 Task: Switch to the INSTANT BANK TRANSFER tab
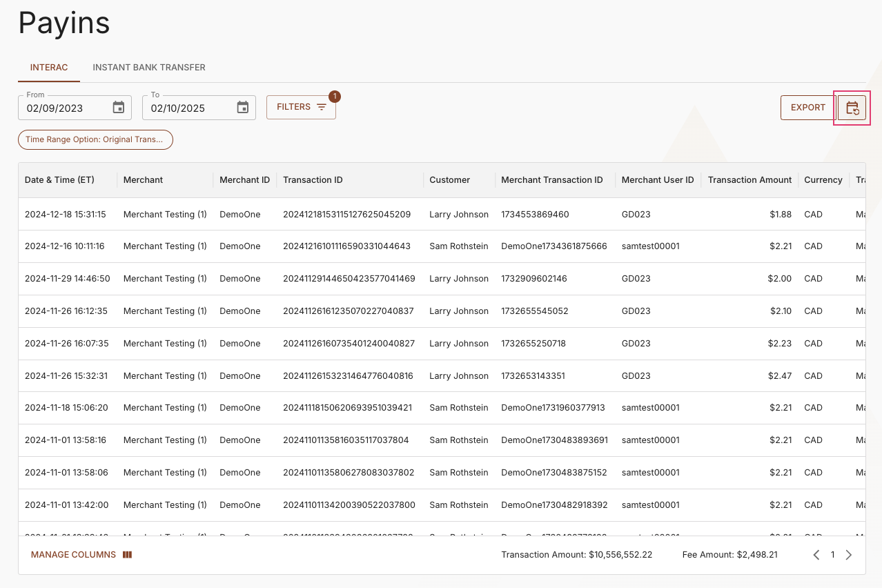tap(148, 67)
